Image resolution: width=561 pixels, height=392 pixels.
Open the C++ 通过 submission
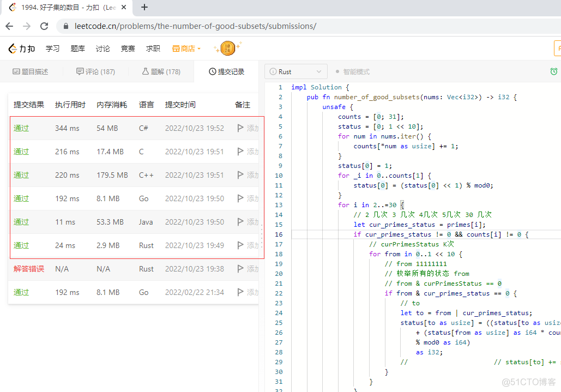[x=21, y=175]
